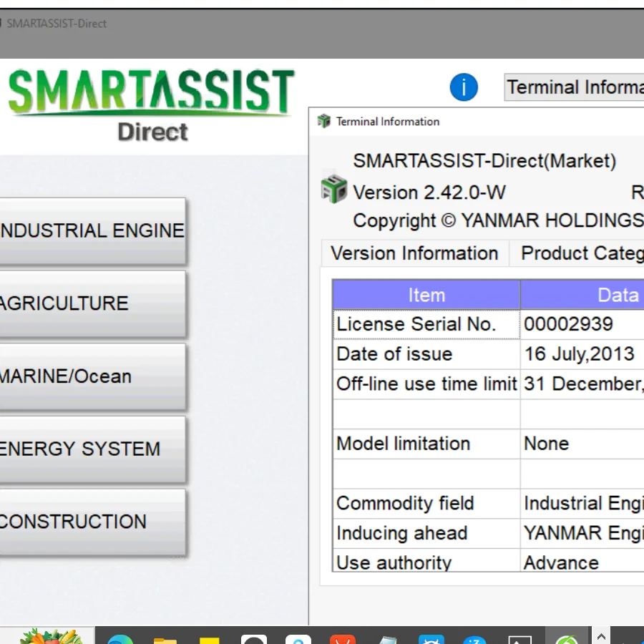
Task: Select the ENERGY SYSTEM category button
Action: (x=92, y=449)
